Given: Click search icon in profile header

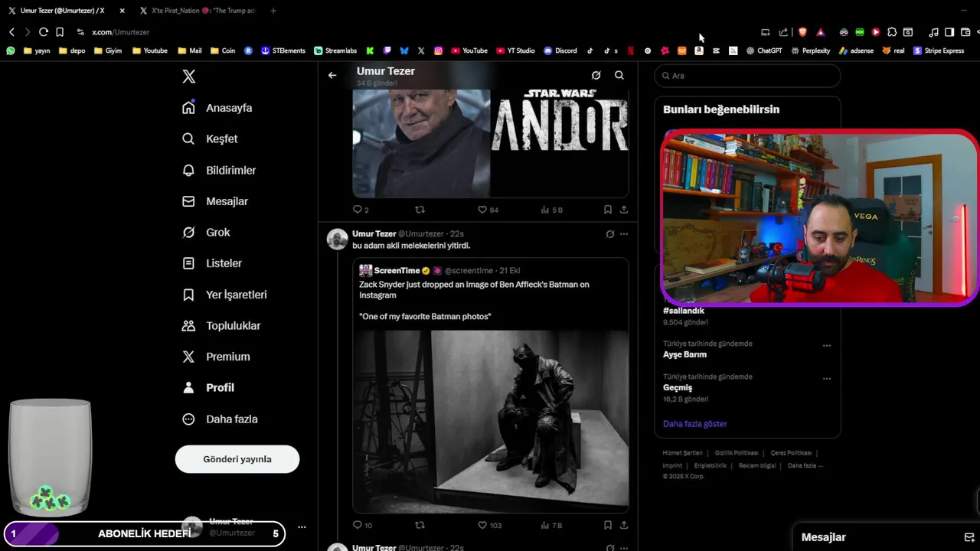Looking at the screenshot, I should tap(619, 75).
